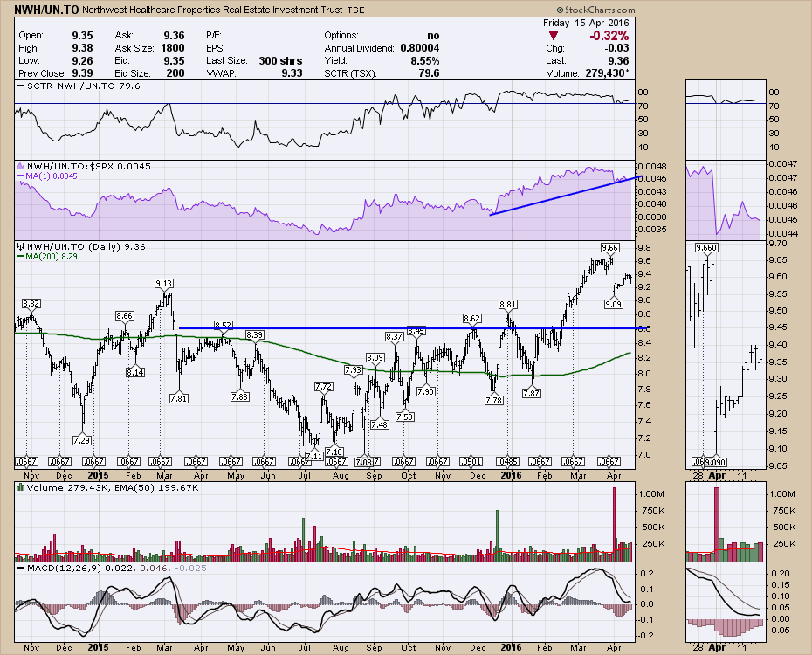Click the Open value 9.35
812x655 pixels.
point(82,36)
